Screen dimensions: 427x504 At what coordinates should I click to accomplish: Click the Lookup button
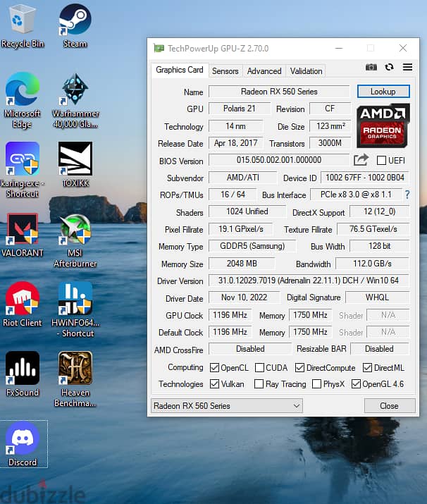click(383, 92)
